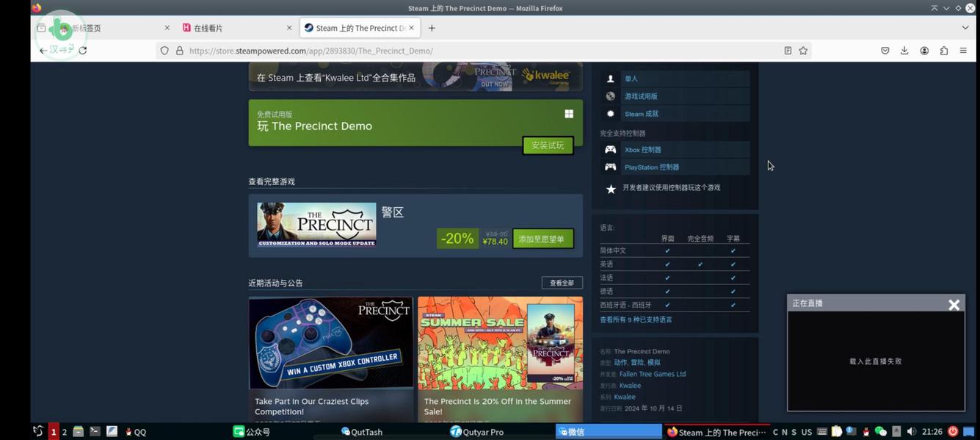Viewport: 980px width, 440px height.
Task: Click the PlayStation 控制器 gamepad icon
Action: click(x=610, y=167)
